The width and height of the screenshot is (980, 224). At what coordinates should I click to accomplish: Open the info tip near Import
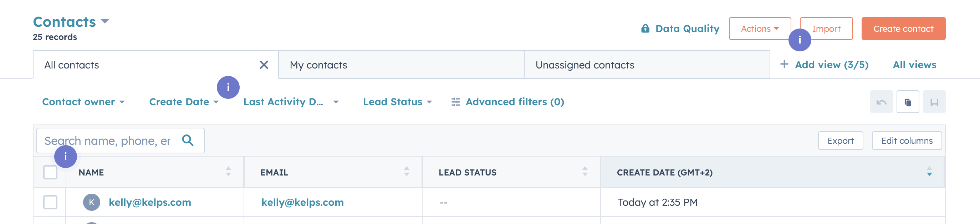click(800, 40)
